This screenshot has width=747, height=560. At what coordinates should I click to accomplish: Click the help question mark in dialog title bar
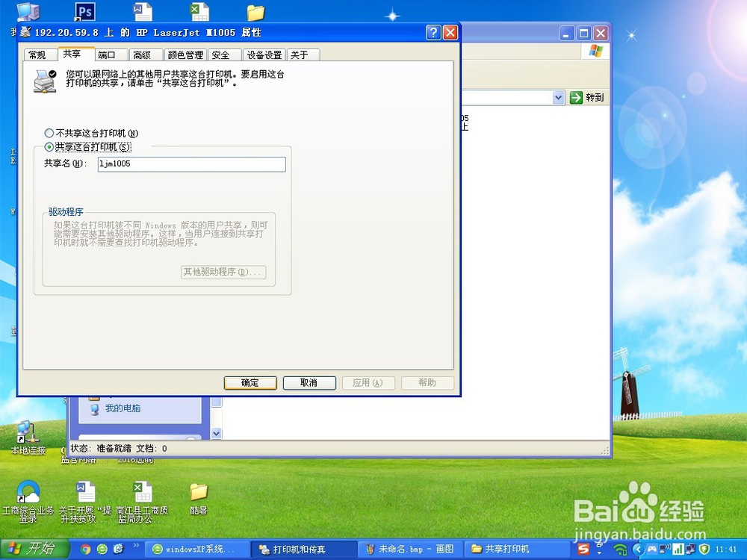coord(433,32)
